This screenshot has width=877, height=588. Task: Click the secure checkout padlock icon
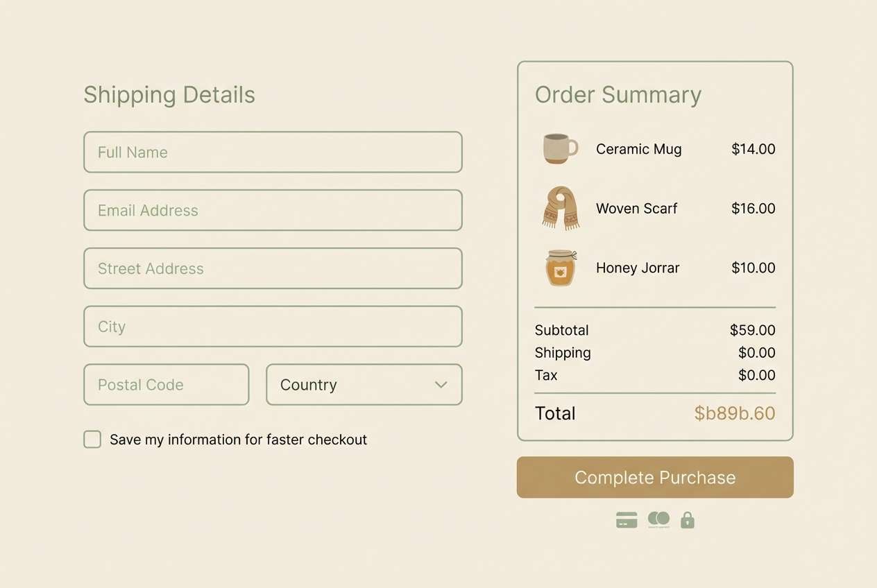pos(687,519)
